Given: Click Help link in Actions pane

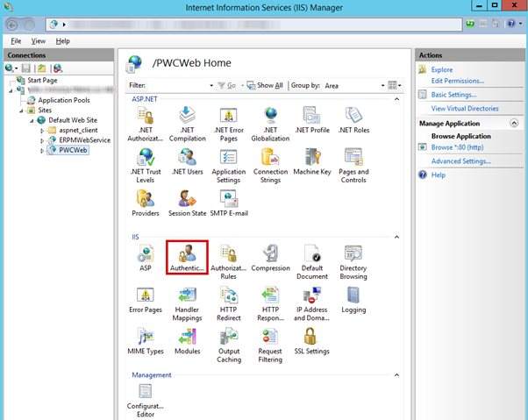Looking at the screenshot, I should [x=438, y=174].
